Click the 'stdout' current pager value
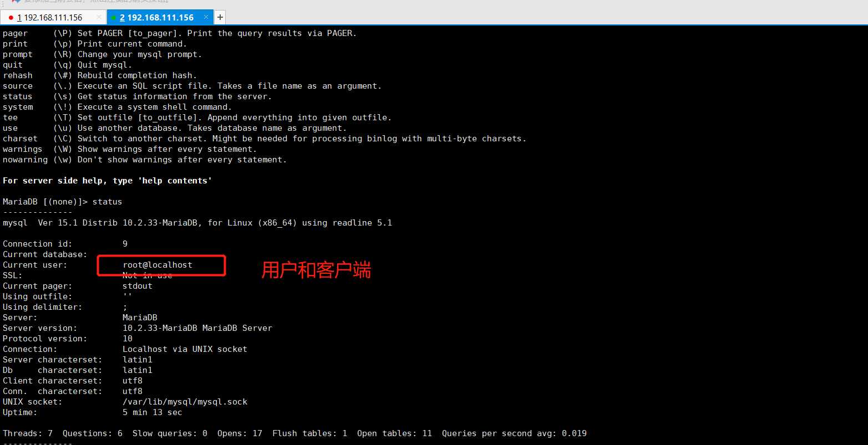This screenshot has height=445, width=868. pyautogui.click(x=138, y=286)
